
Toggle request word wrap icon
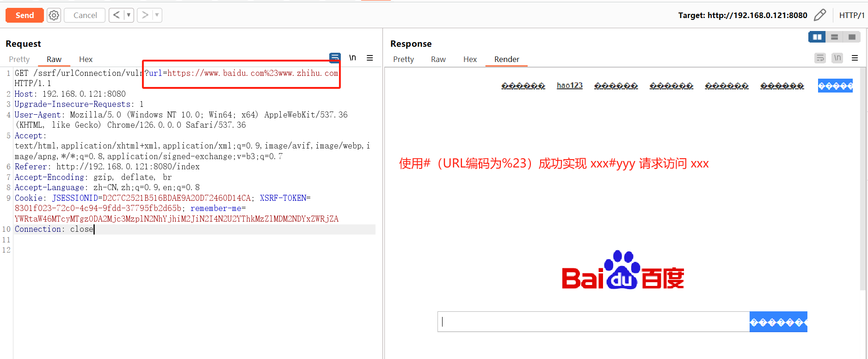335,58
